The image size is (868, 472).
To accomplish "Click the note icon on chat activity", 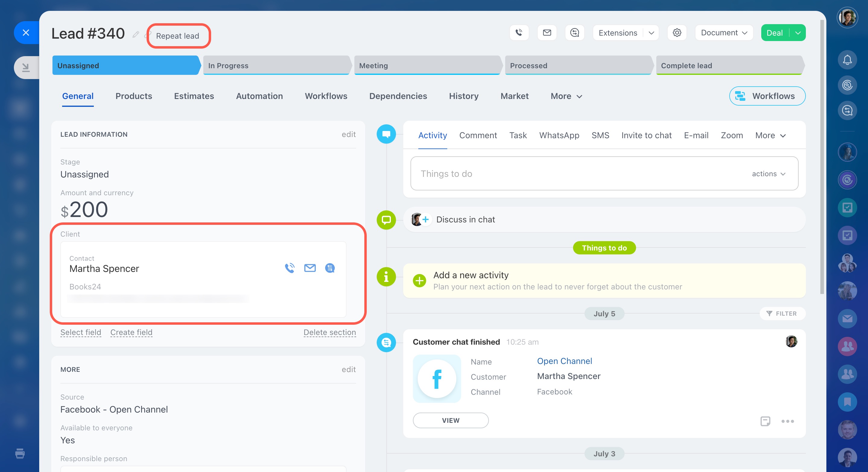I will 765,421.
